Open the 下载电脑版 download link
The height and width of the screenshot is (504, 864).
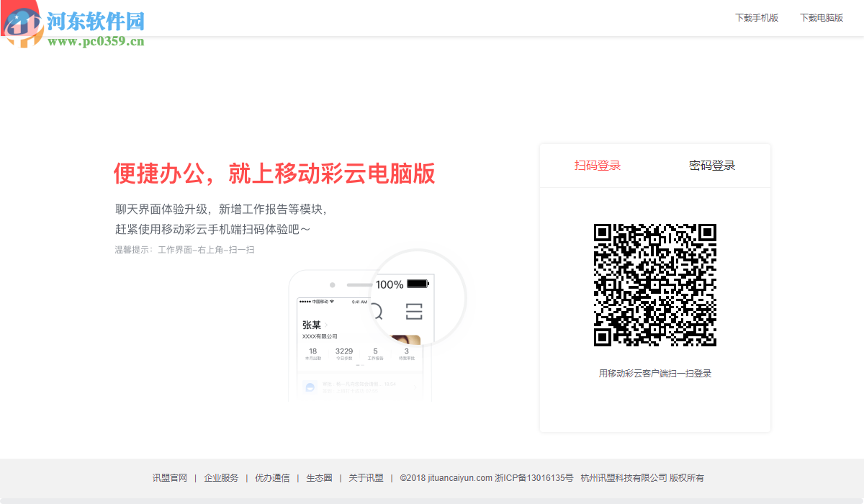pos(822,18)
